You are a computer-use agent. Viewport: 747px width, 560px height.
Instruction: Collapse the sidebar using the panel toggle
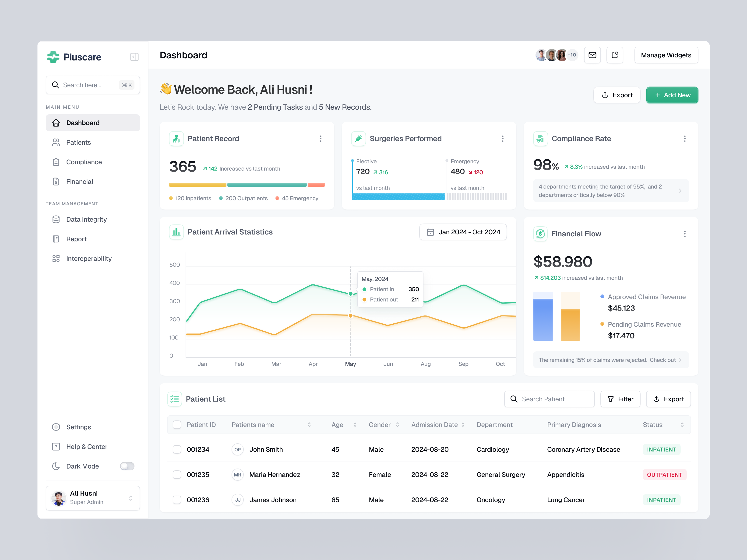pos(134,57)
